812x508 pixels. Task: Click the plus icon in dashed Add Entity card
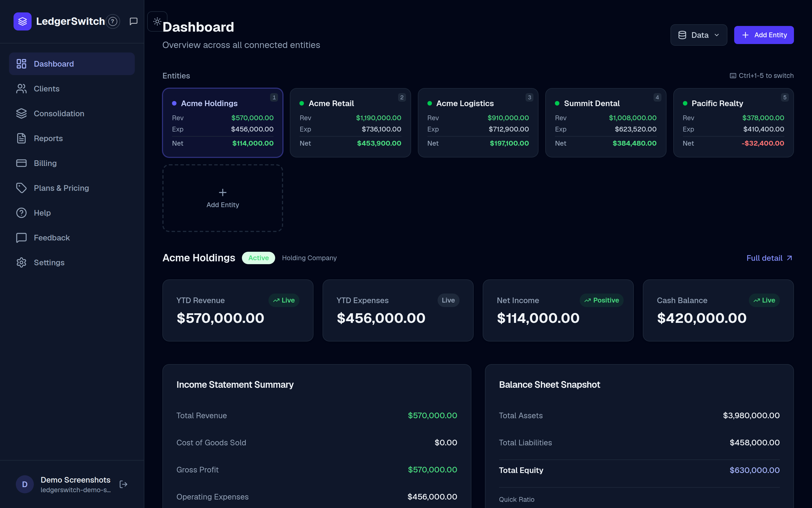(x=222, y=192)
